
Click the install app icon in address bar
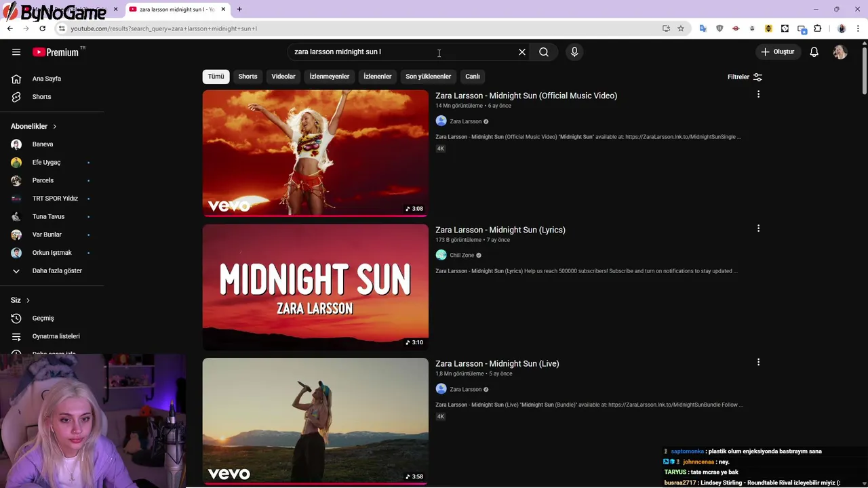click(666, 28)
